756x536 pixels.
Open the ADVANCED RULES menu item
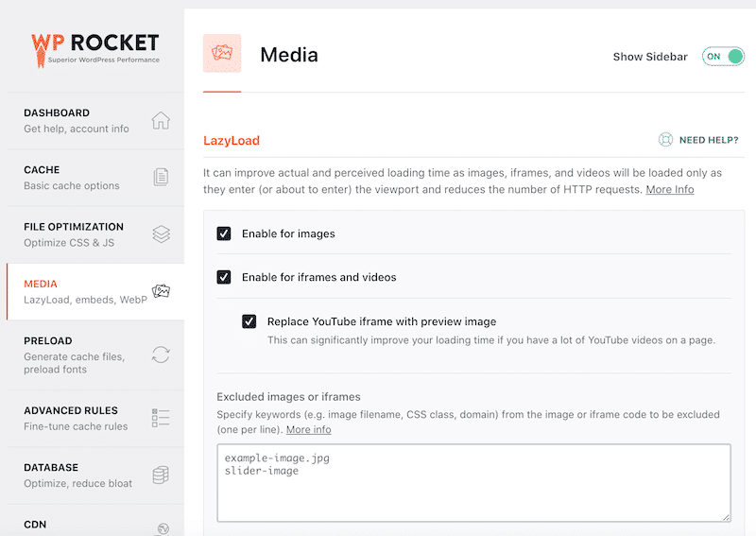[95, 418]
